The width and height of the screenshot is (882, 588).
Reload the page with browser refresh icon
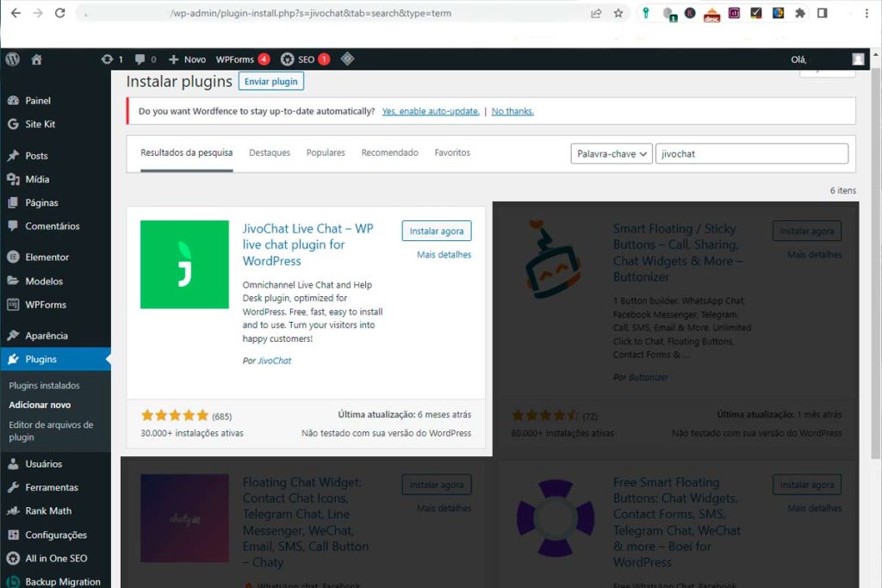(59, 13)
